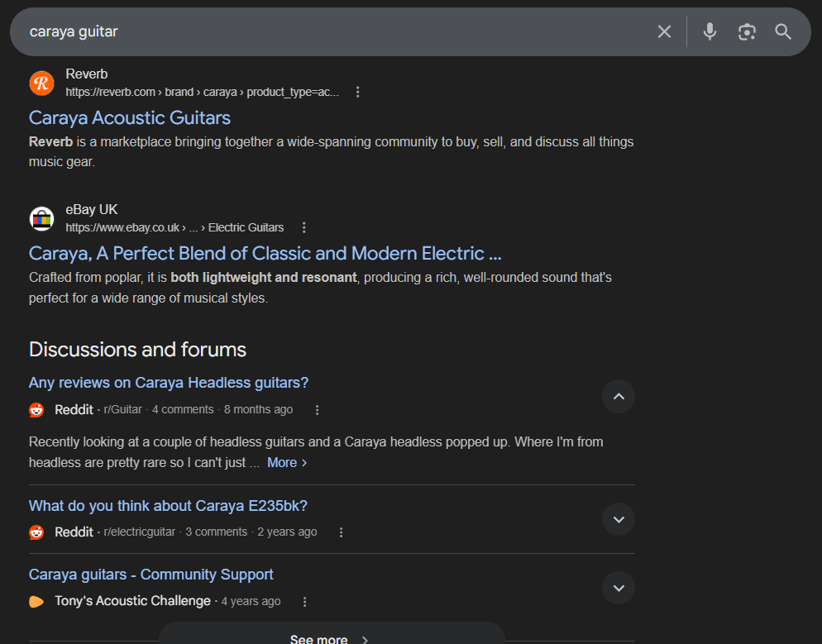Click the reverb.com breadcrumb URL
The image size is (822, 644).
[x=202, y=93]
